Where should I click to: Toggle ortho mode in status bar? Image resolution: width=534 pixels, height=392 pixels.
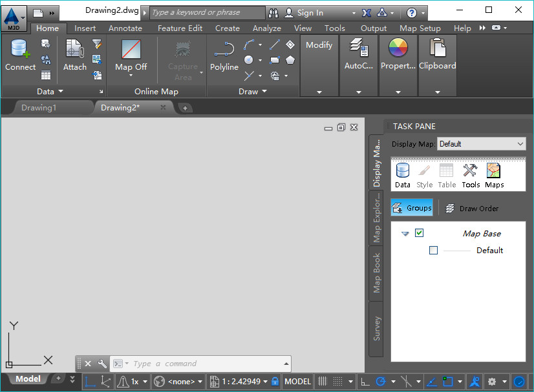[365, 382]
